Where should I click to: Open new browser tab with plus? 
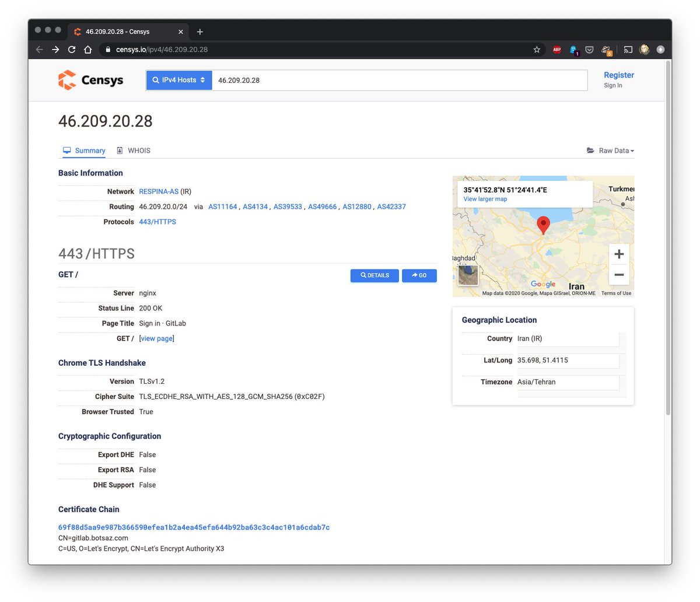[199, 32]
